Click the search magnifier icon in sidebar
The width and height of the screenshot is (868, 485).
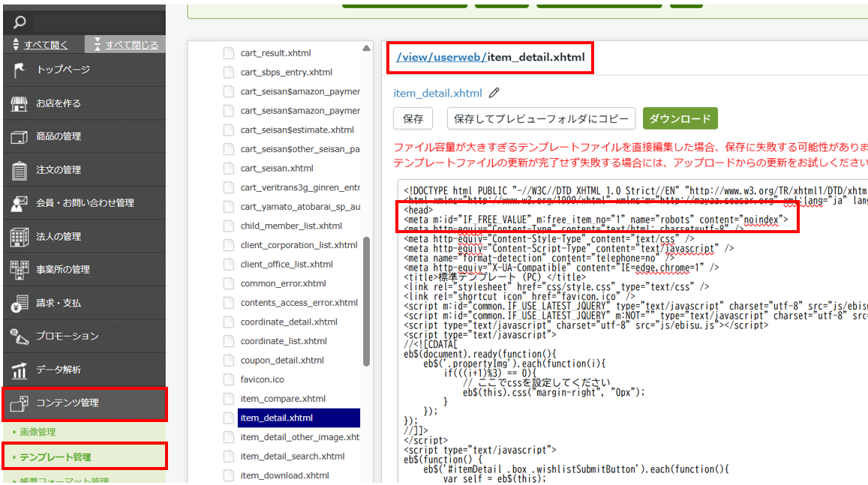coord(20,22)
